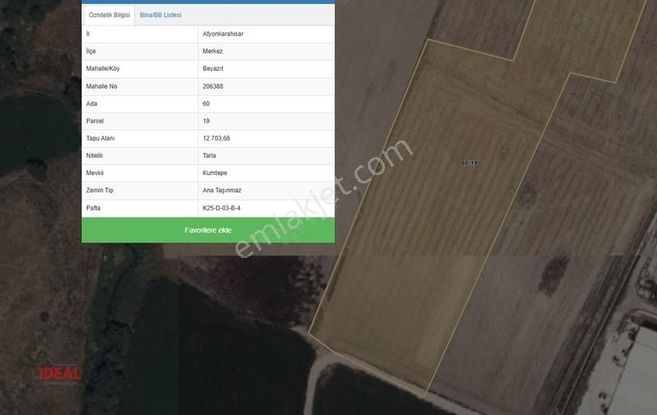Open the Bina/BB Listesi tab
The image size is (657, 415).
tap(160, 15)
